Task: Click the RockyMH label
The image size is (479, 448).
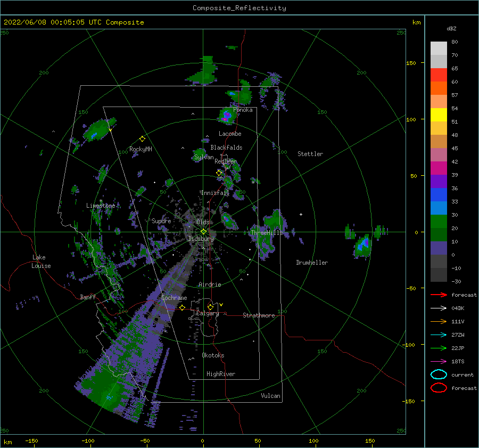Action: pos(141,149)
